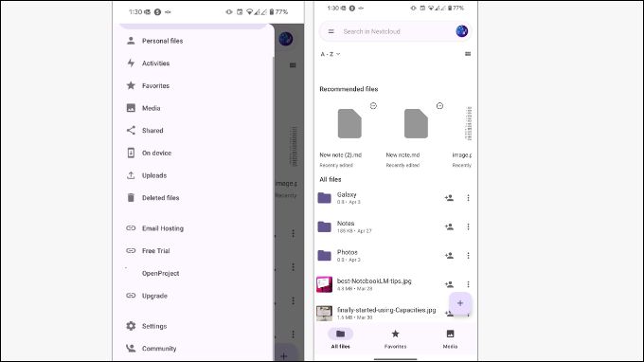The width and height of the screenshot is (644, 362).
Task: Open the overflow menu for the Photos folder
Action: pyautogui.click(x=468, y=256)
